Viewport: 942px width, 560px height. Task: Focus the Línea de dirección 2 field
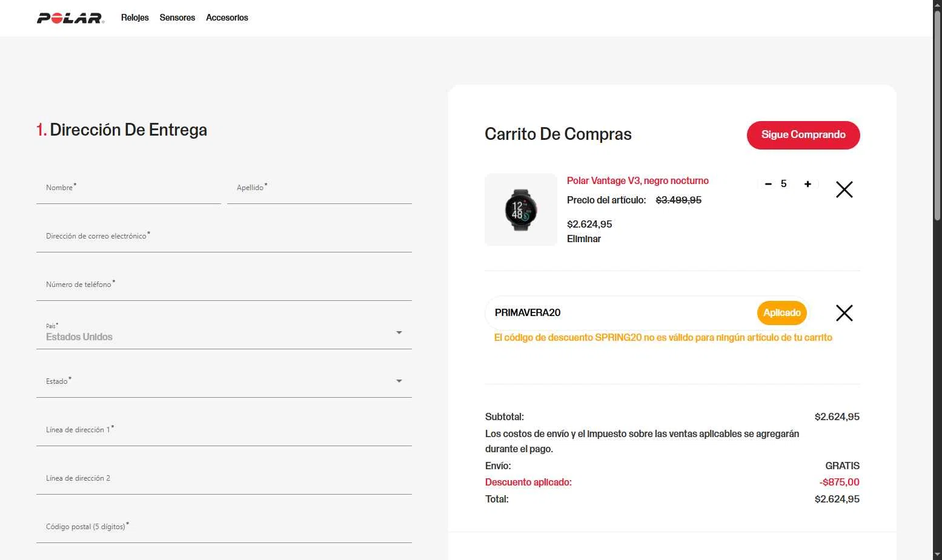[224, 479]
